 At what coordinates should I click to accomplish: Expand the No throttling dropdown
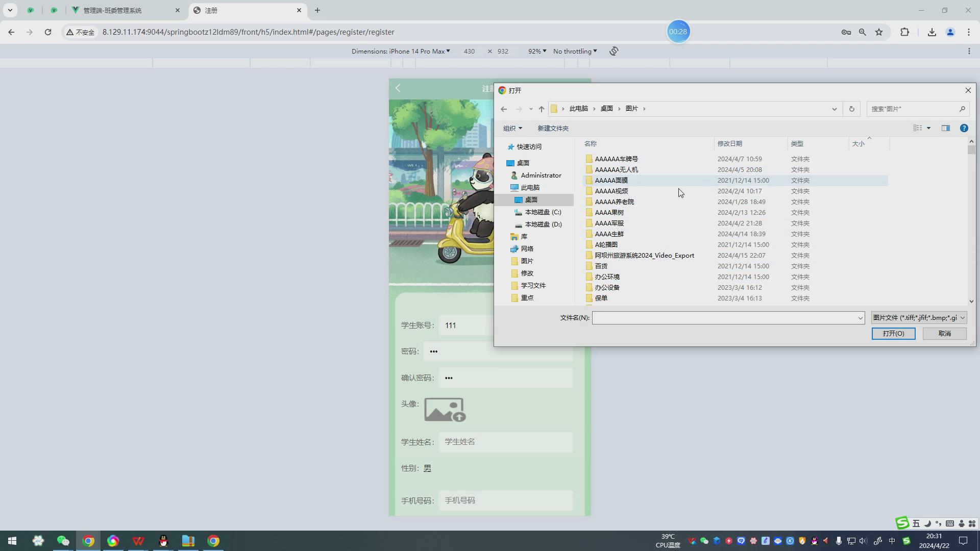(x=575, y=51)
